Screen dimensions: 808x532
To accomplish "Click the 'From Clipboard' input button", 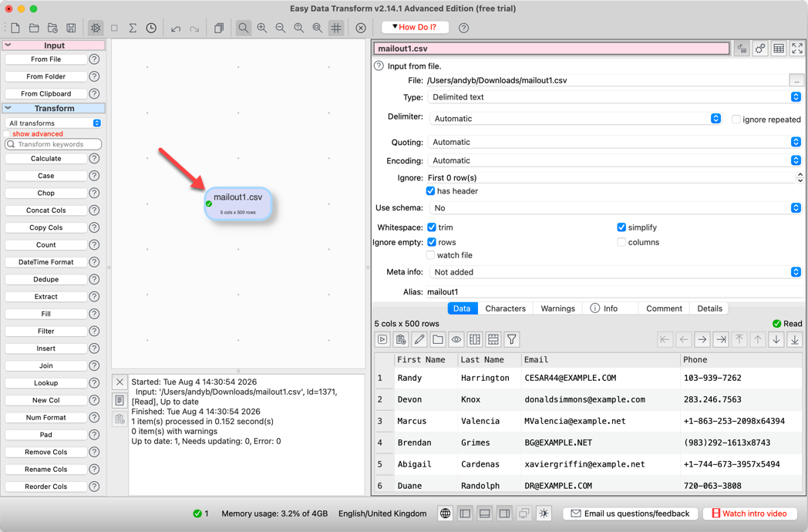I will coord(45,94).
